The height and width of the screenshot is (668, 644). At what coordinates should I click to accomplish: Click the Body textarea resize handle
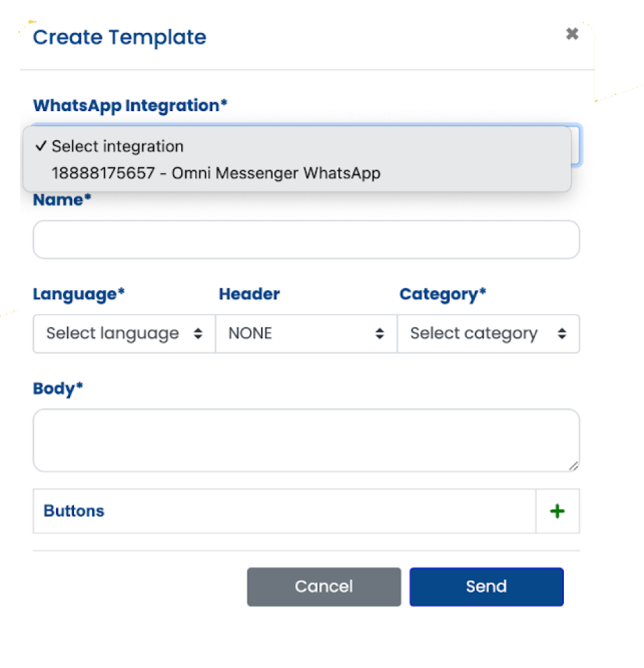[574, 467]
